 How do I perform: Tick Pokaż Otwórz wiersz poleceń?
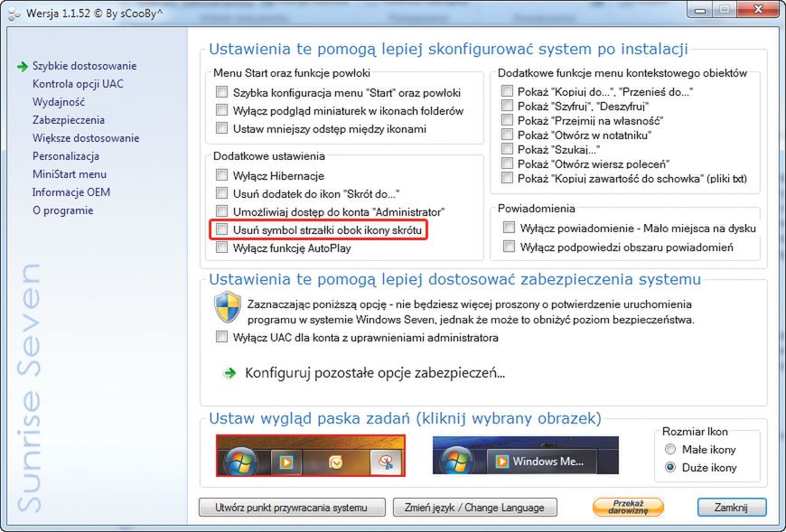coord(508,163)
